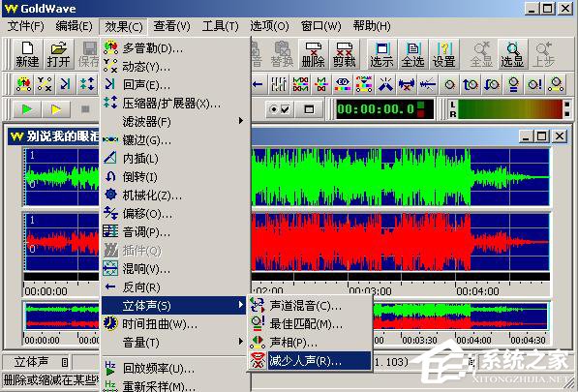Image resolution: width=578 pixels, height=392 pixels.
Task: Maximize the inner sound document window
Action: point(542,136)
